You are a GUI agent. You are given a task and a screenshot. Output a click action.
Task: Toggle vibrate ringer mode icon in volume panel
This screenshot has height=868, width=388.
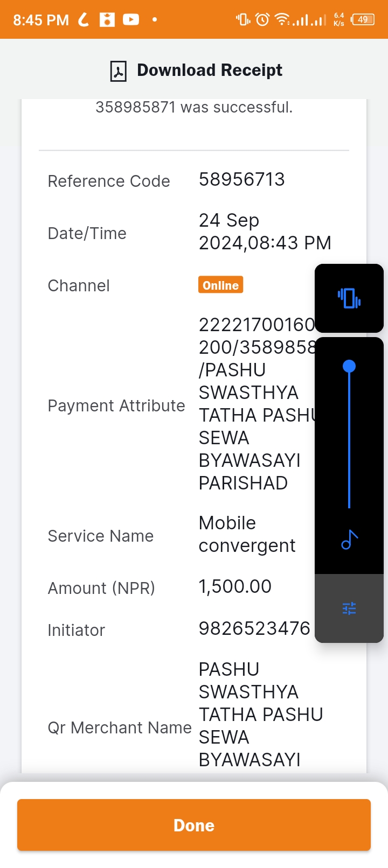(x=349, y=298)
